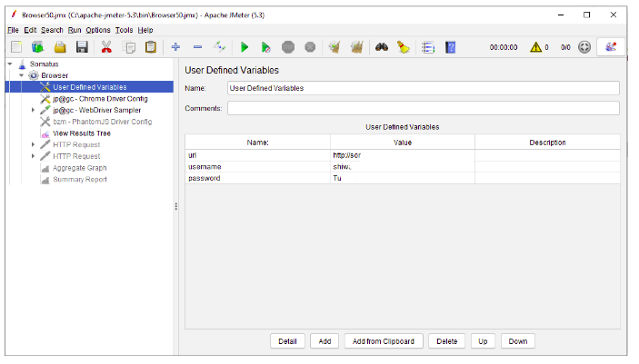Click the Comments input field
This screenshot has width=639, height=364.
tap(424, 108)
